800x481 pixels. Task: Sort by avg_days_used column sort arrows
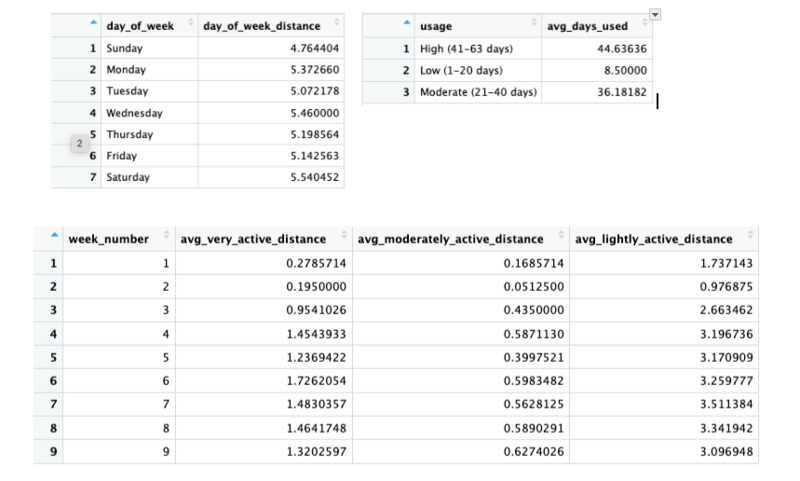[645, 22]
